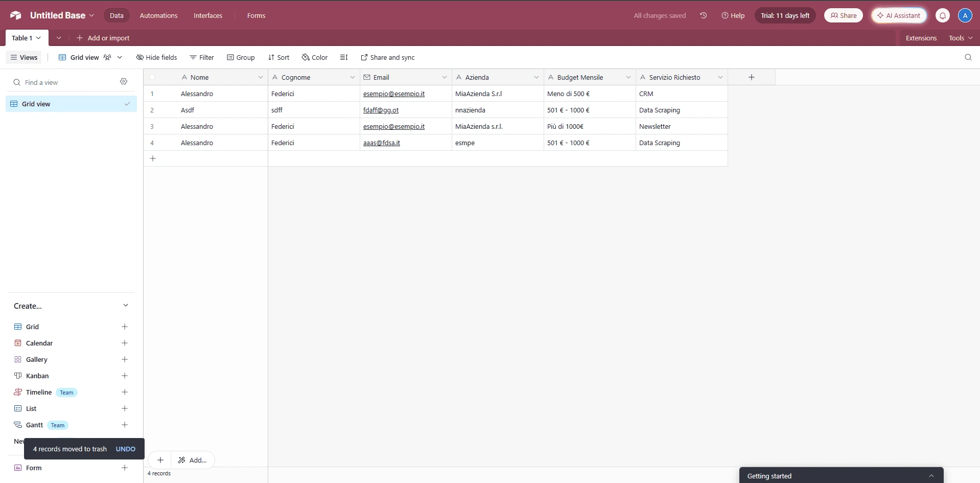The height and width of the screenshot is (483, 980).
Task: Click bottom add record plus button
Action: click(x=160, y=460)
